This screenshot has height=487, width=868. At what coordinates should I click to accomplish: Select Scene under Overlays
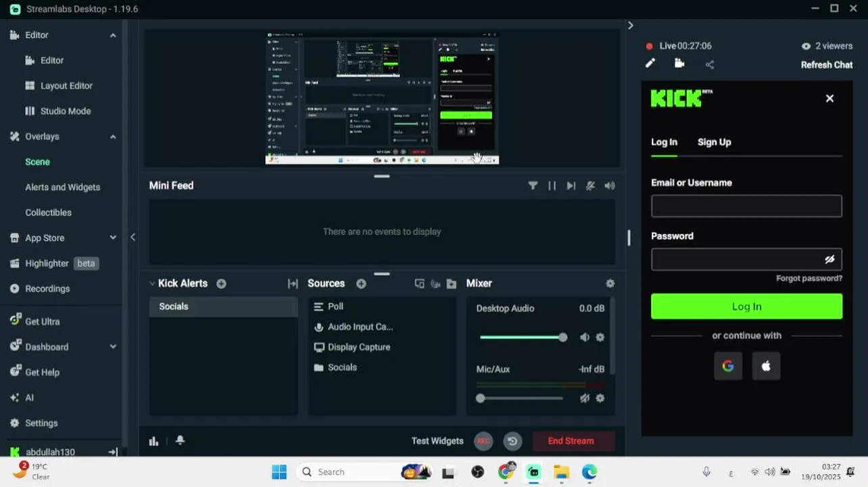tap(37, 162)
